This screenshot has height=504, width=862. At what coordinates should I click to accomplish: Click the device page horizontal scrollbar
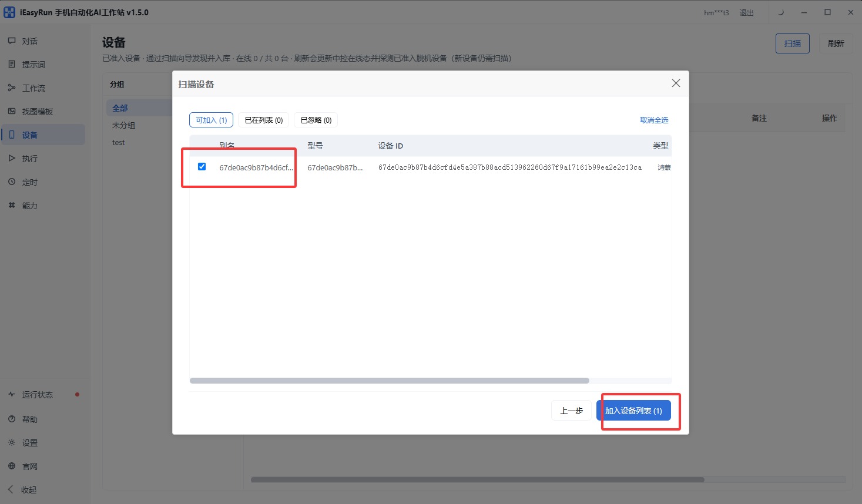point(477,479)
